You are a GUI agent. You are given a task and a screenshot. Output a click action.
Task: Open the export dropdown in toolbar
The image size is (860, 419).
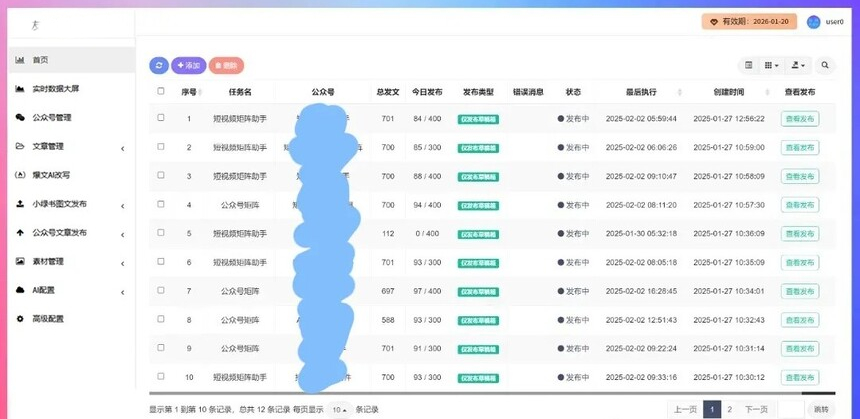pyautogui.click(x=798, y=65)
